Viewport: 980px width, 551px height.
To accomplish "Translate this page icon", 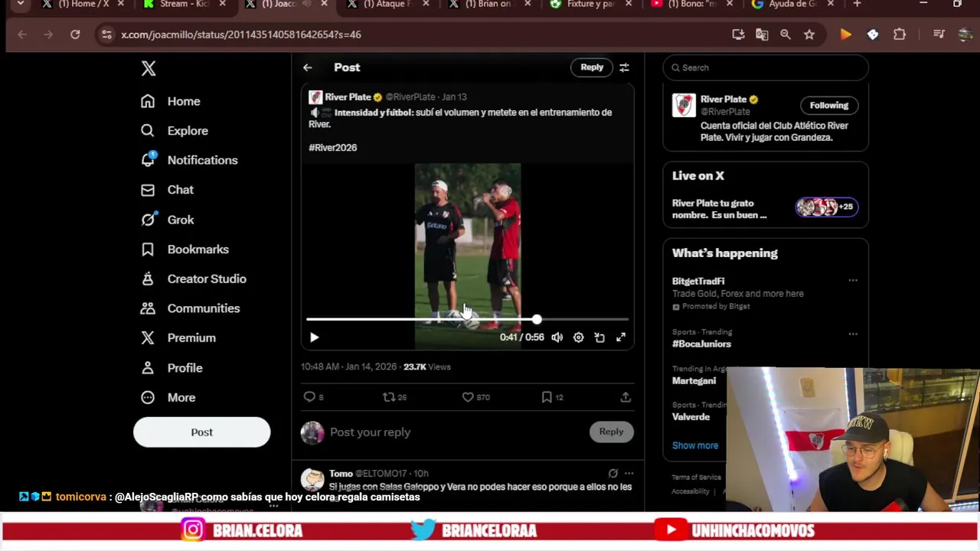I will tap(762, 34).
